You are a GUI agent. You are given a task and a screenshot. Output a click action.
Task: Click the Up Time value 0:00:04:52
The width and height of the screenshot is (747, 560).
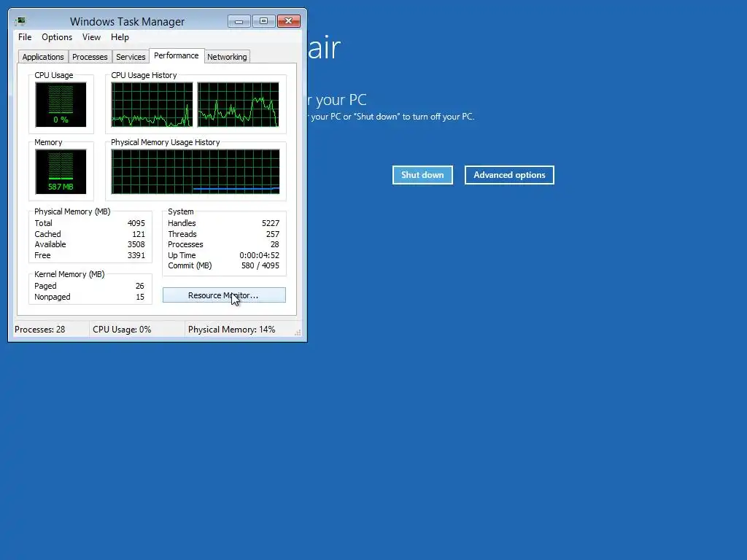pos(259,256)
